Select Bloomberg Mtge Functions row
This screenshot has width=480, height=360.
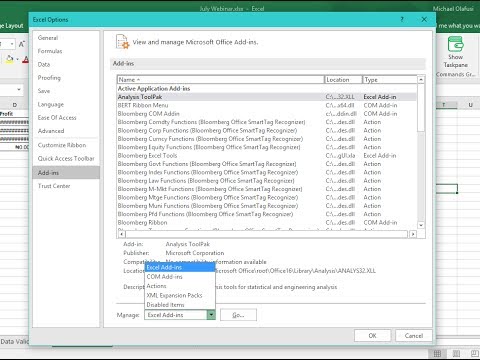coord(267,197)
